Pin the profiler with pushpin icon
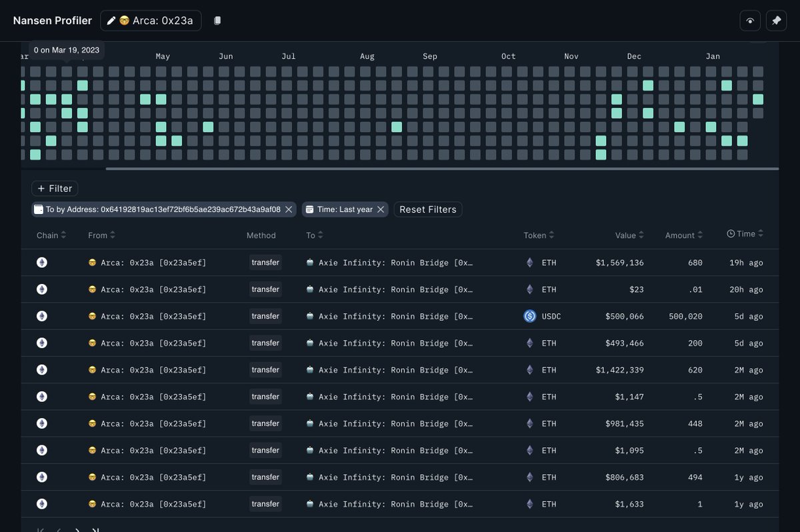 pos(776,21)
